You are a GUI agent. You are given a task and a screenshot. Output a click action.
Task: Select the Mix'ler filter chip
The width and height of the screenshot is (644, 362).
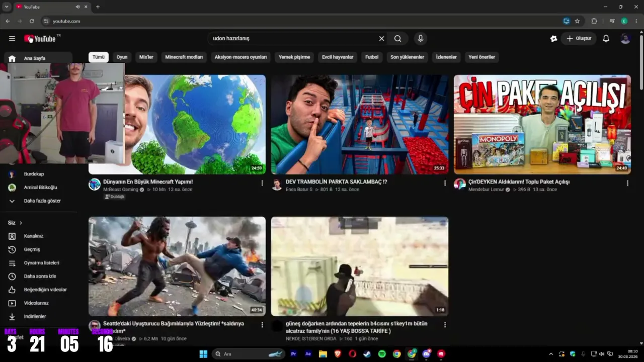pyautogui.click(x=146, y=57)
